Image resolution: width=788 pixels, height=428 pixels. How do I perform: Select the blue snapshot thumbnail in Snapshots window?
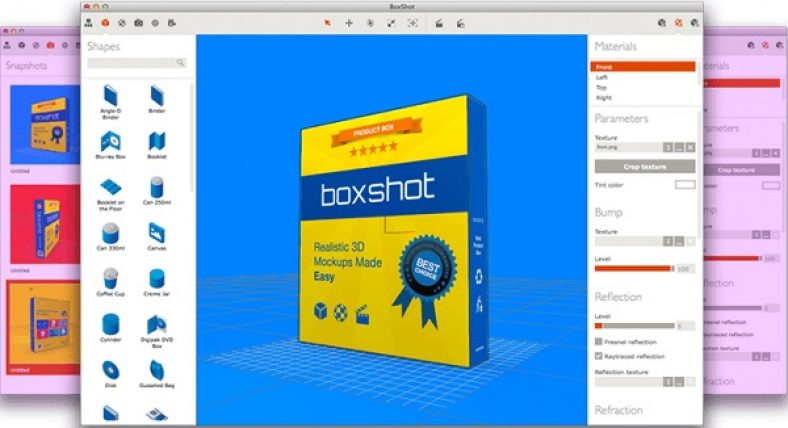(45, 125)
